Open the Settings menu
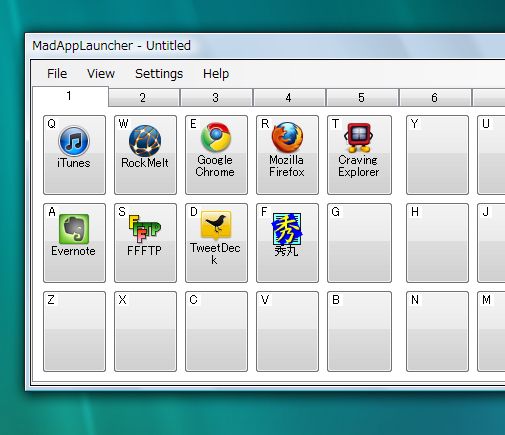Viewport: 505px width, 435px height. click(159, 74)
